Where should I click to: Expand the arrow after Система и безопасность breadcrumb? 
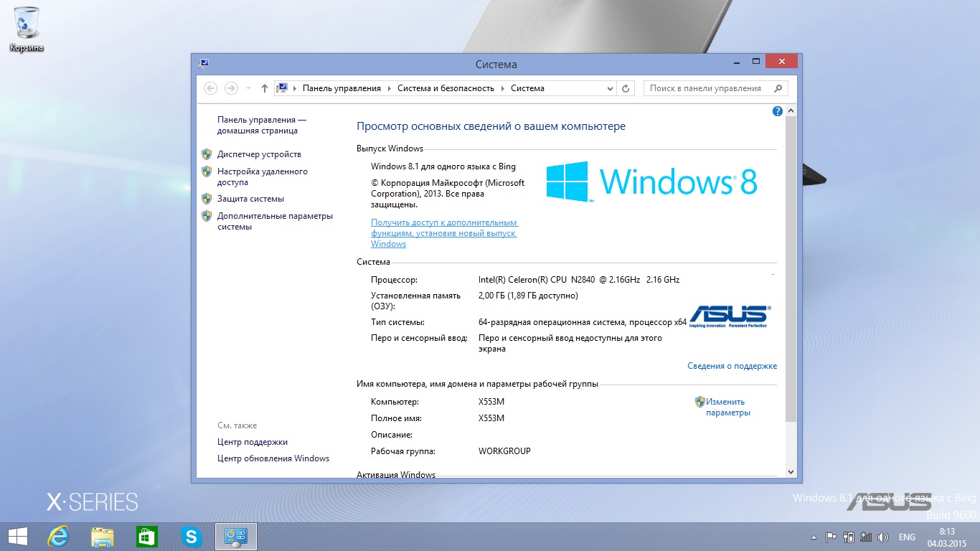click(x=502, y=88)
